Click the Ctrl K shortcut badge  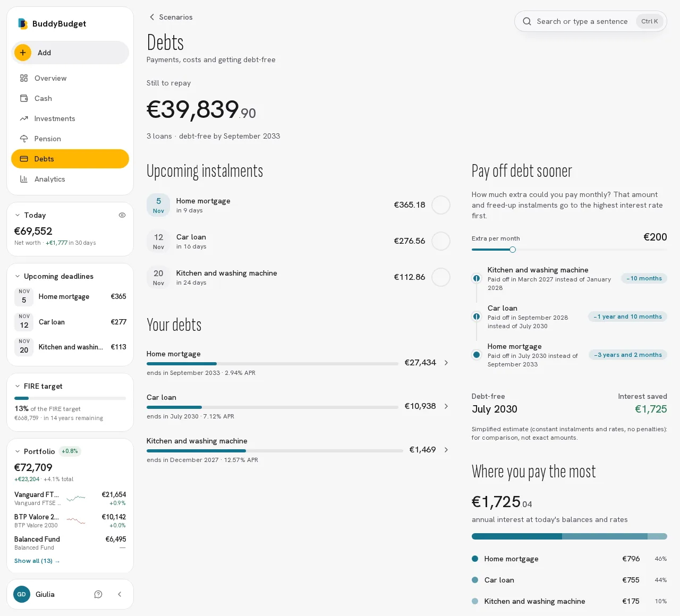point(650,21)
